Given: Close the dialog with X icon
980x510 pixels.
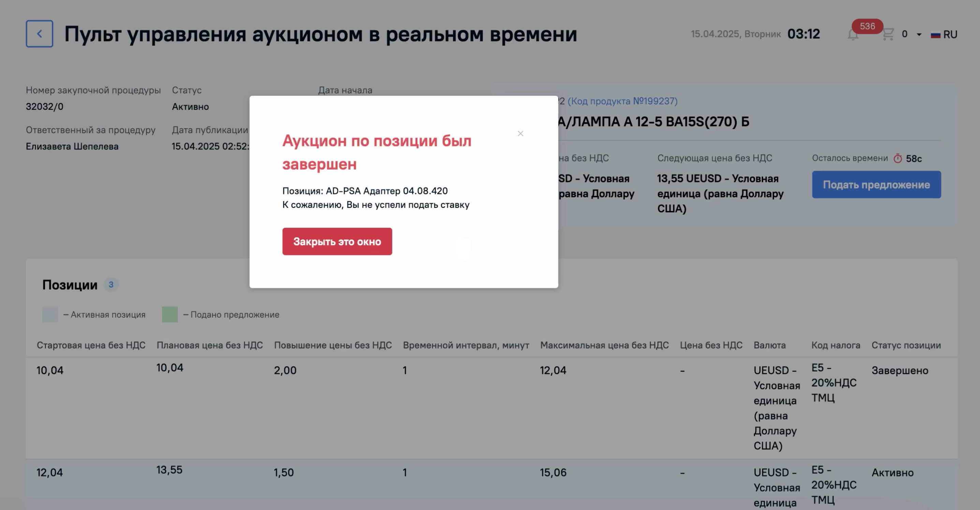Looking at the screenshot, I should (x=520, y=134).
